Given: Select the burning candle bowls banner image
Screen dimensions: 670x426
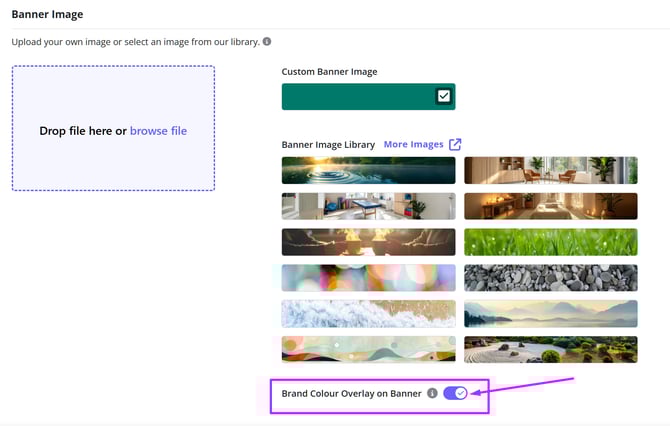Looking at the screenshot, I should point(368,242).
